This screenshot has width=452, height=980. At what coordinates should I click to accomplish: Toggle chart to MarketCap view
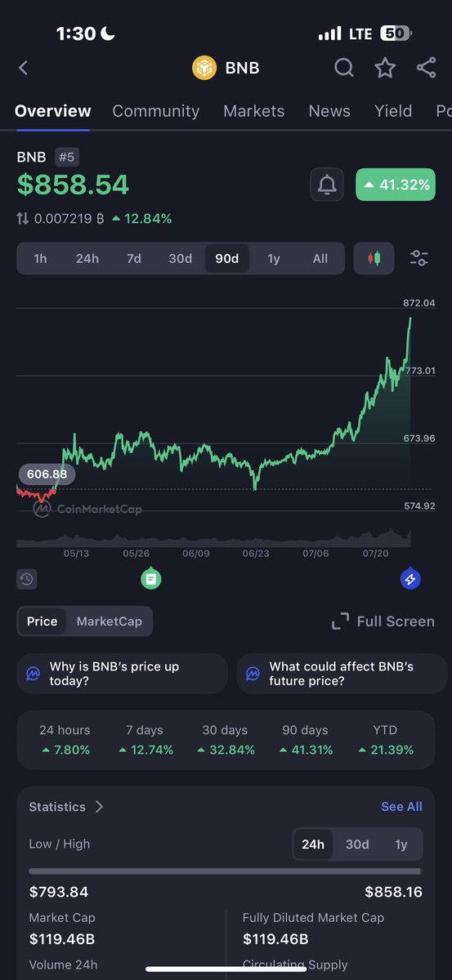(x=110, y=621)
